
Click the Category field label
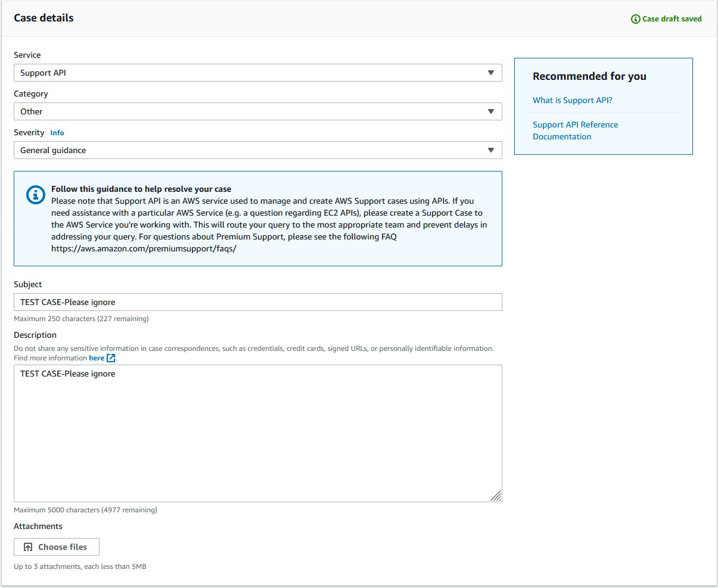31,94
